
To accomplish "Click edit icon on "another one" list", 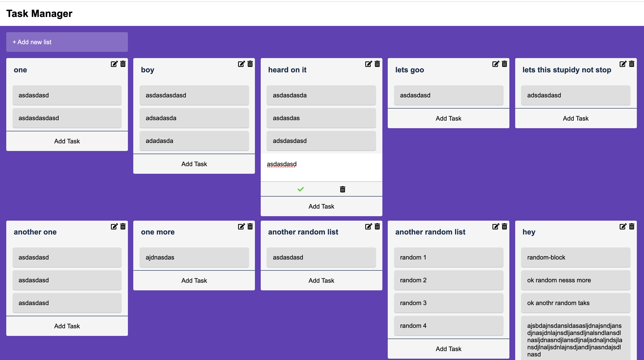I will pos(114,226).
